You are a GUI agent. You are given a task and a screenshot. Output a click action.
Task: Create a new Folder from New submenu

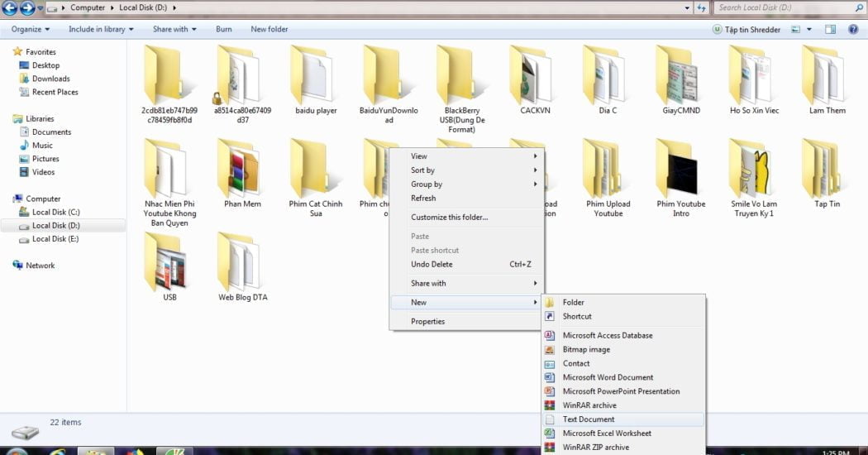pyautogui.click(x=623, y=303)
